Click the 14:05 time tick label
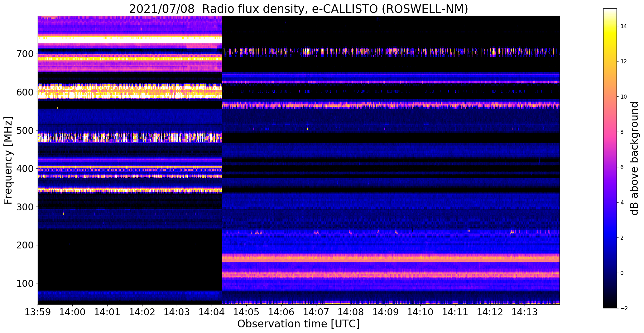Image resolution: width=644 pixels, height=333 pixels. click(x=247, y=312)
